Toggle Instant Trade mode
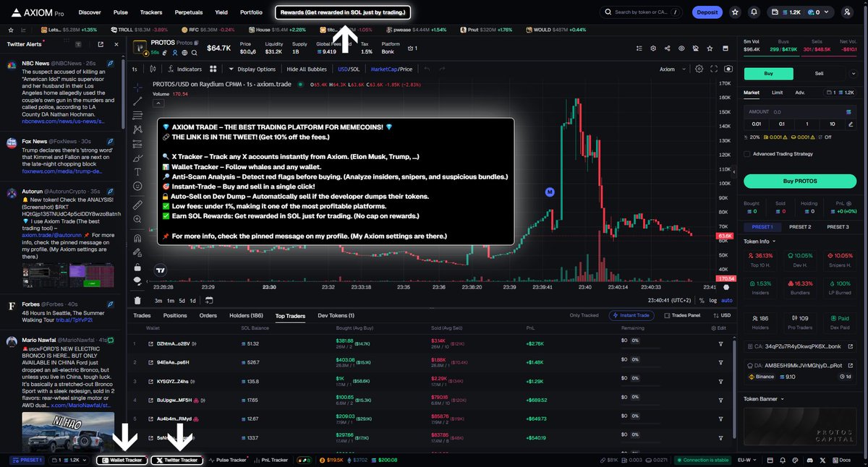This screenshot has height=467, width=868. point(633,316)
